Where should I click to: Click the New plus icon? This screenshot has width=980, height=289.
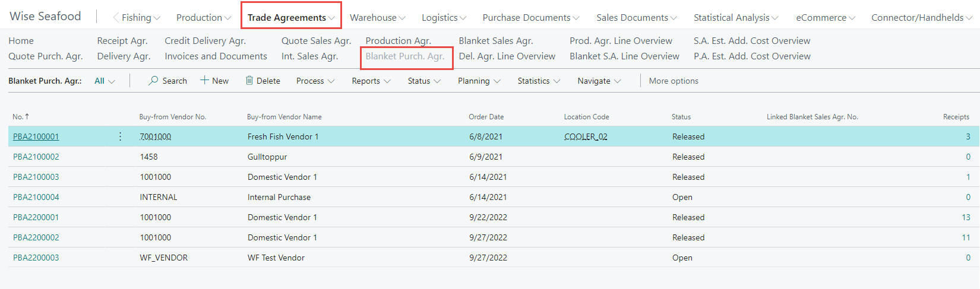[204, 81]
